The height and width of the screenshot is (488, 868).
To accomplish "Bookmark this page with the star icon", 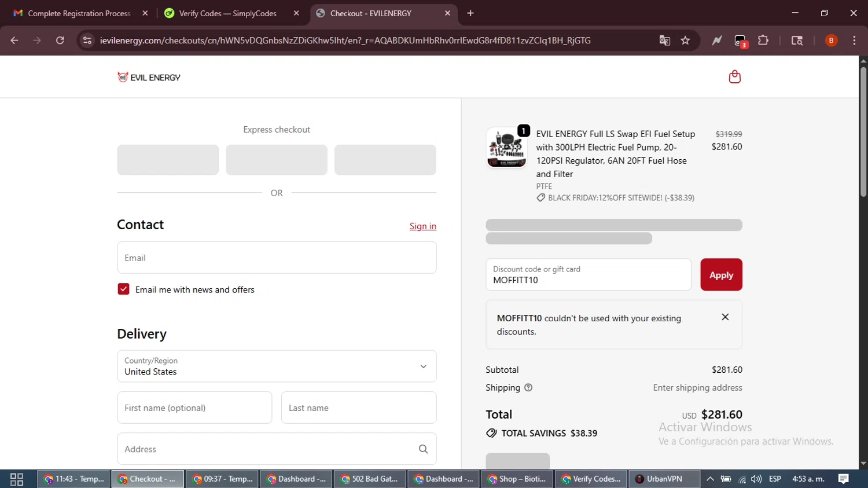I will point(685,41).
